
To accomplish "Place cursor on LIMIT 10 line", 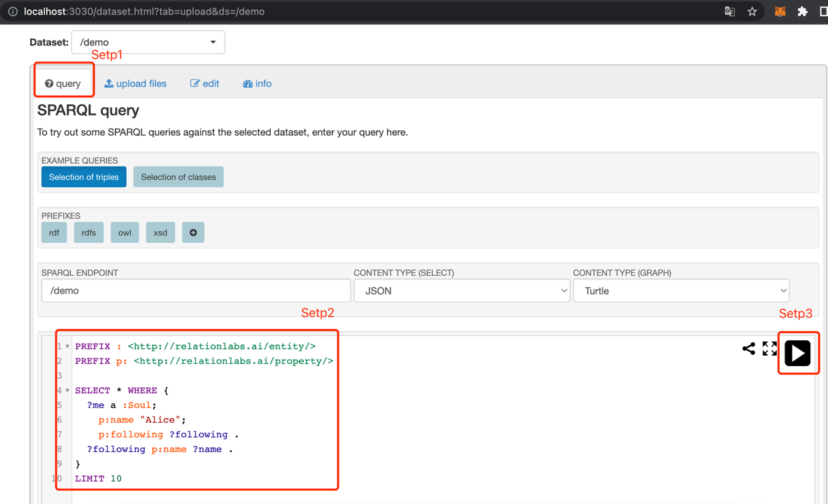I will 98,479.
